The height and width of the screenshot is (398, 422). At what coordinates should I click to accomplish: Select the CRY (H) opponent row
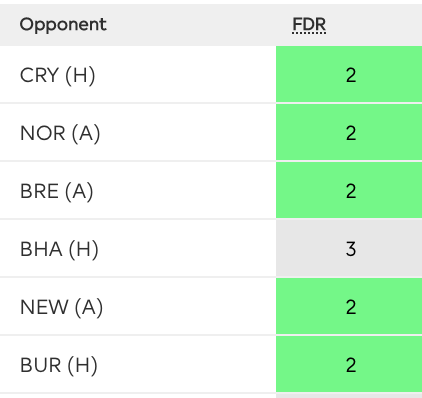211,75
